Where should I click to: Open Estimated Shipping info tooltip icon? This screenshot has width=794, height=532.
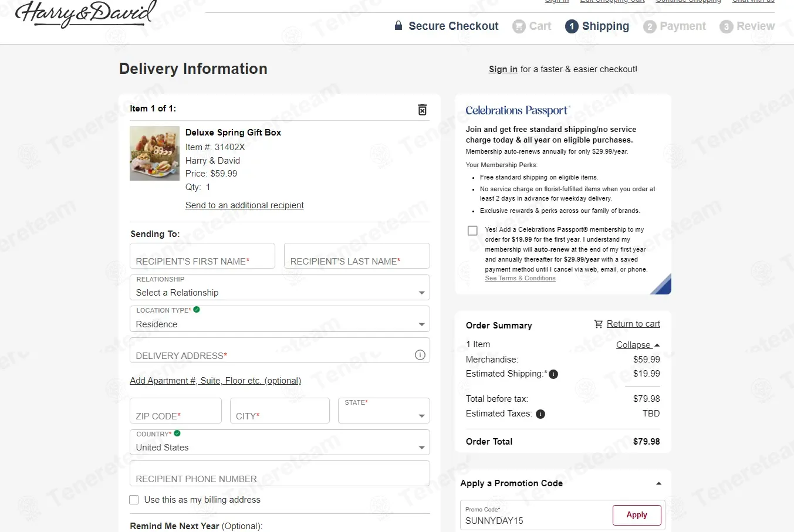[x=553, y=374]
